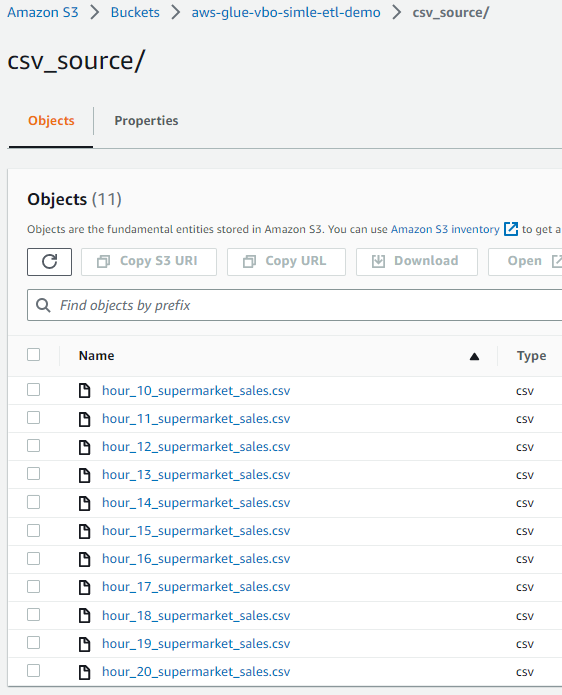The width and height of the screenshot is (562, 695).
Task: Open hour_20_supermarket_sales.csv object link
Action: [x=196, y=672]
